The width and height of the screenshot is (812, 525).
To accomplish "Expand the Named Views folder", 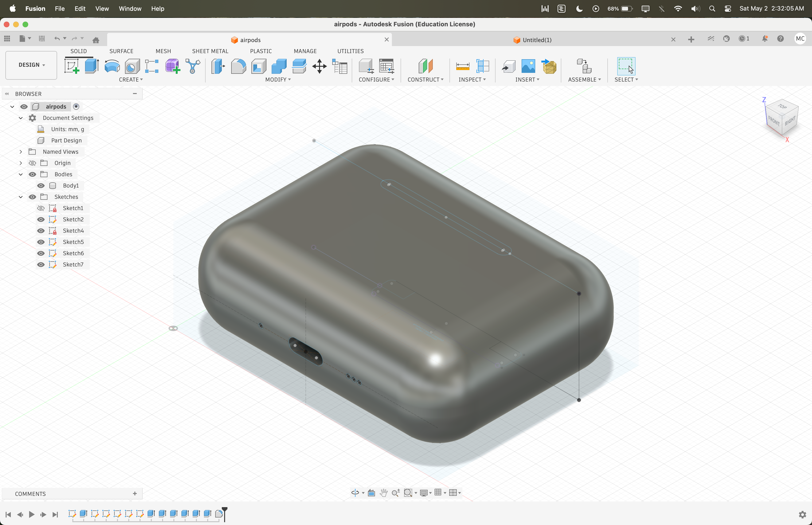I will coord(21,152).
